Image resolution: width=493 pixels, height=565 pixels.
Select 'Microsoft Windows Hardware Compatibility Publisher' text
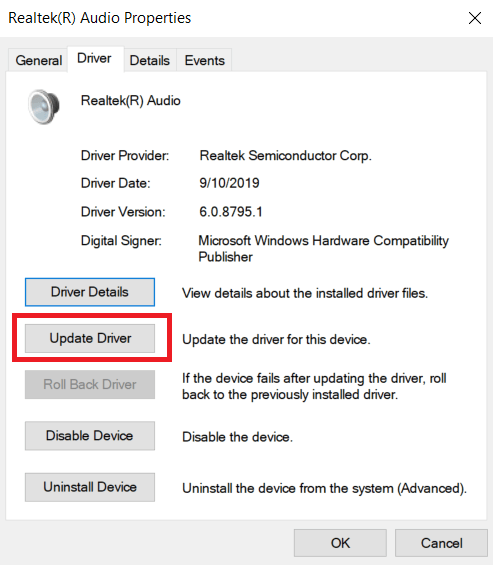[324, 249]
